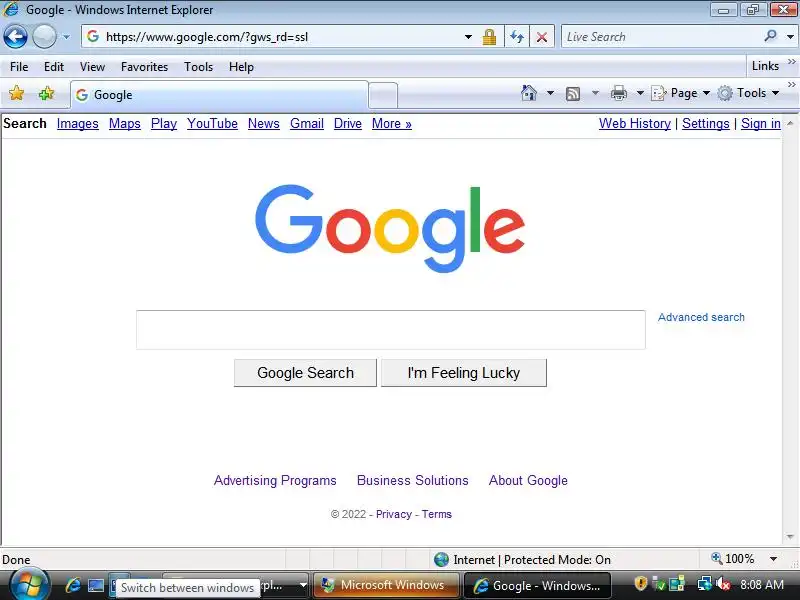Viewport: 800px width, 600px height.
Task: Click the page scrollbar down arrow
Action: tap(790, 537)
